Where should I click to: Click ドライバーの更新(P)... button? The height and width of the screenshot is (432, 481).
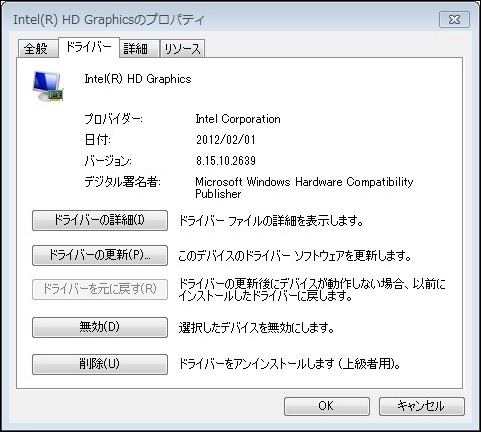[100, 255]
